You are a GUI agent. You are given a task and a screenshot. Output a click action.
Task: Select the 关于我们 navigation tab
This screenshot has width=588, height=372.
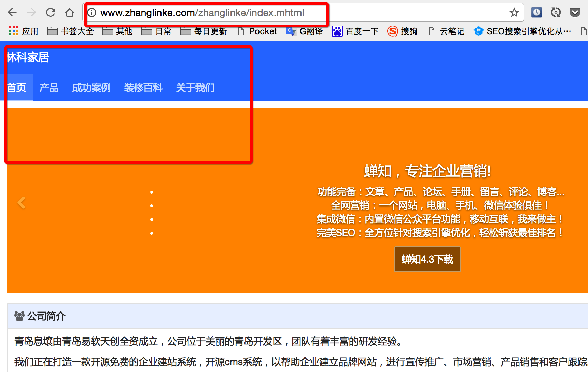pos(195,88)
